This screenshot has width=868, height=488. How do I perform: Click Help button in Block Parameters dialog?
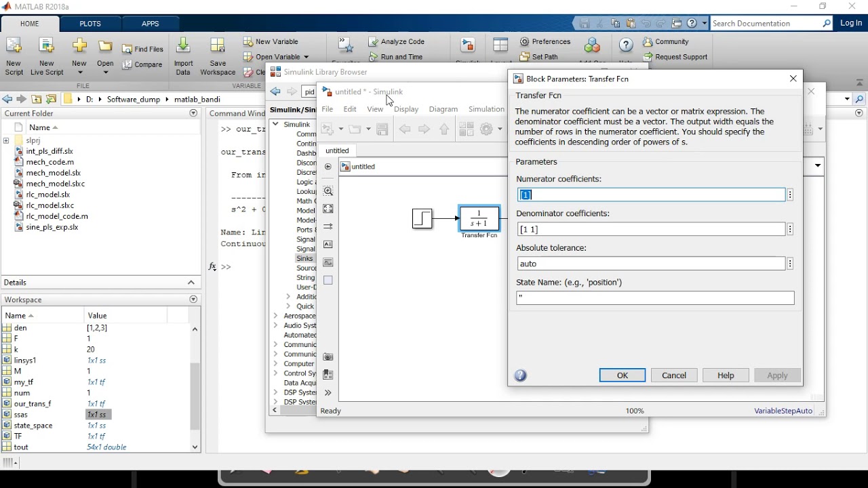click(x=726, y=375)
